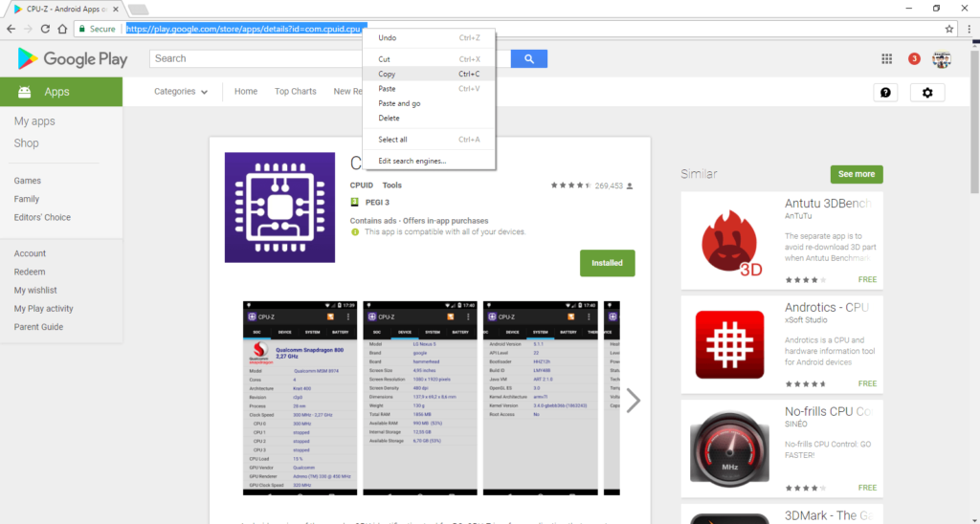
Task: Bookmark this page with the star icon
Action: 949,29
